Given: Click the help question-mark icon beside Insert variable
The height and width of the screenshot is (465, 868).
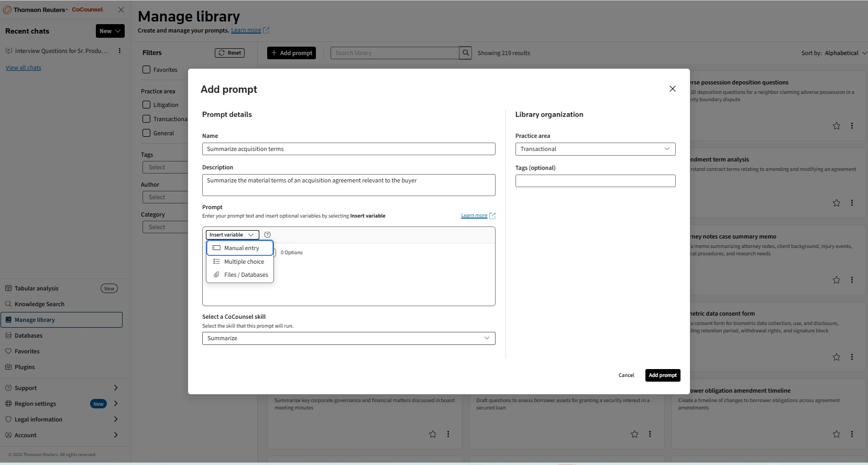Looking at the screenshot, I should click(x=267, y=235).
